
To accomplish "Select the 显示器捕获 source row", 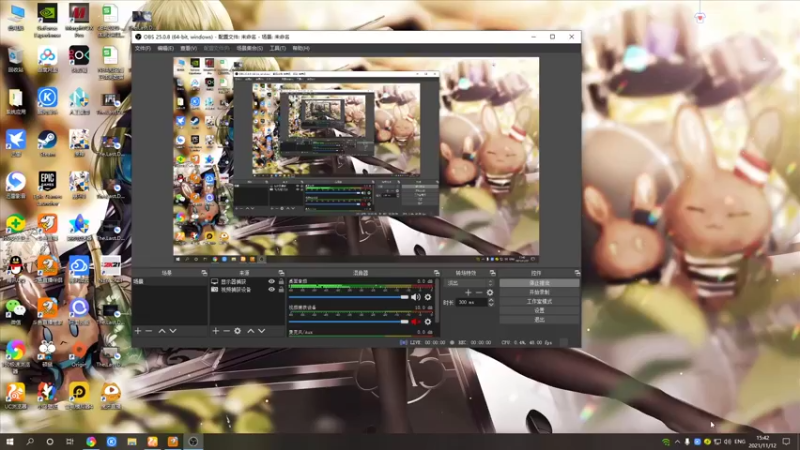I will pos(247,282).
